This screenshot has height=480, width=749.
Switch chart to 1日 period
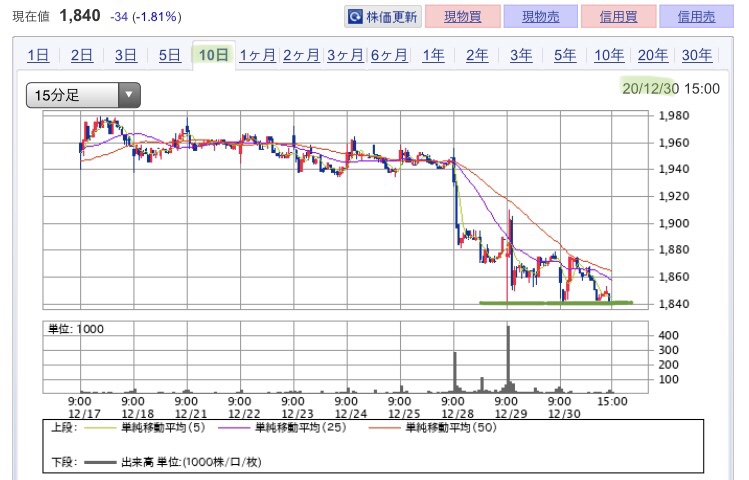click(38, 55)
